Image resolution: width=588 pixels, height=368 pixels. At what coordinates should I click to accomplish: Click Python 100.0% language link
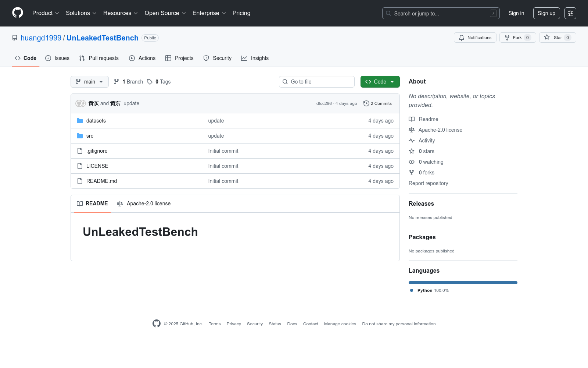coord(429,290)
